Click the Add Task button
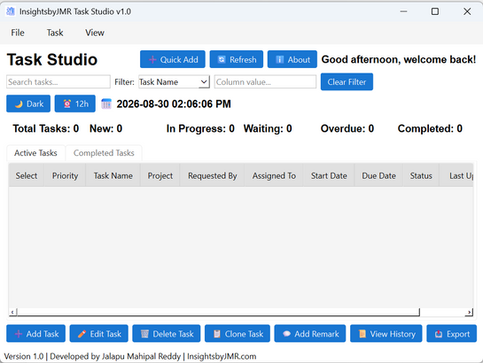The image size is (483, 363). click(36, 334)
